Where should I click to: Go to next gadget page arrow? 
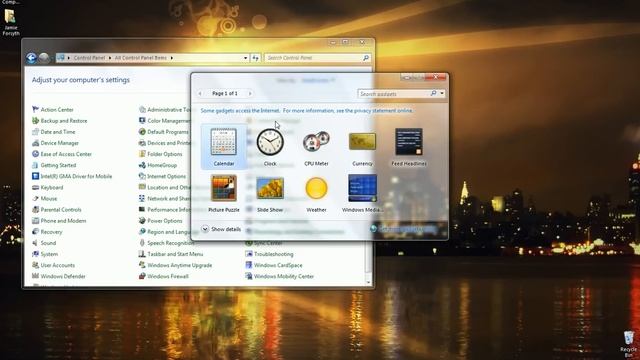(x=250, y=93)
